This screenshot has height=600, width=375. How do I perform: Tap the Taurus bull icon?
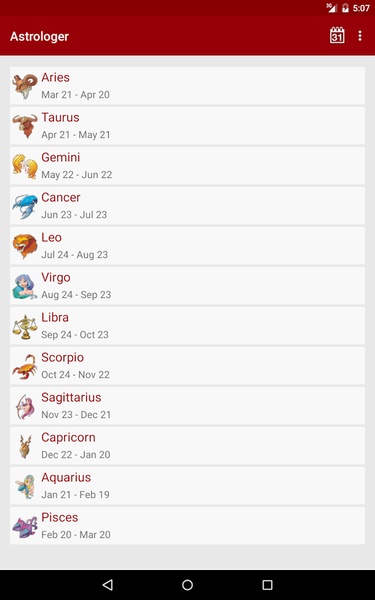25,126
